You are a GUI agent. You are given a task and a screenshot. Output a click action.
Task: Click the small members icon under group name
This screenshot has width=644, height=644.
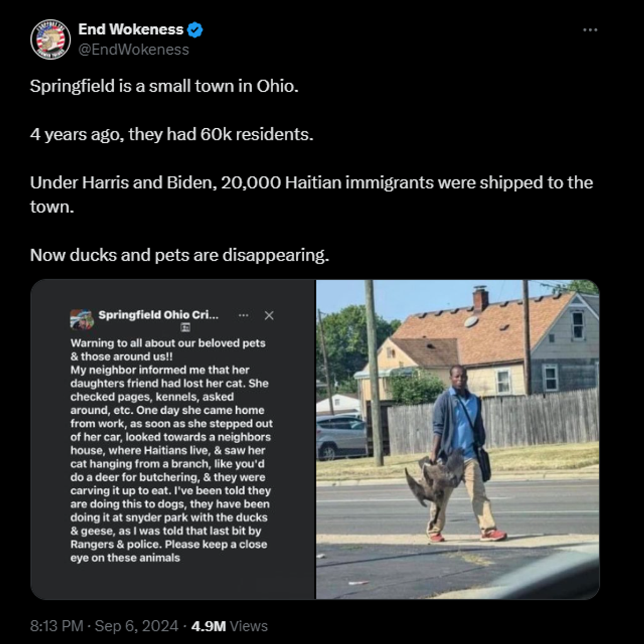pos(185,327)
